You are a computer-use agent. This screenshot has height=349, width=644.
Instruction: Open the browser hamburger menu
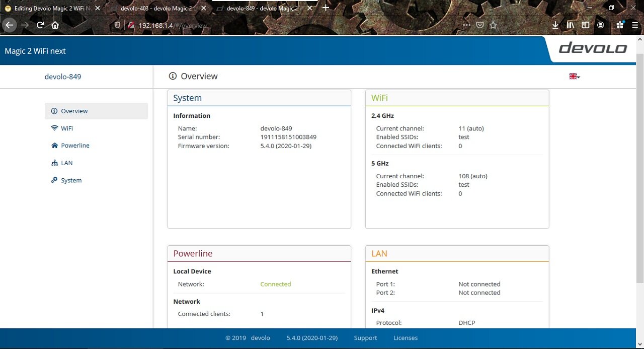(635, 25)
